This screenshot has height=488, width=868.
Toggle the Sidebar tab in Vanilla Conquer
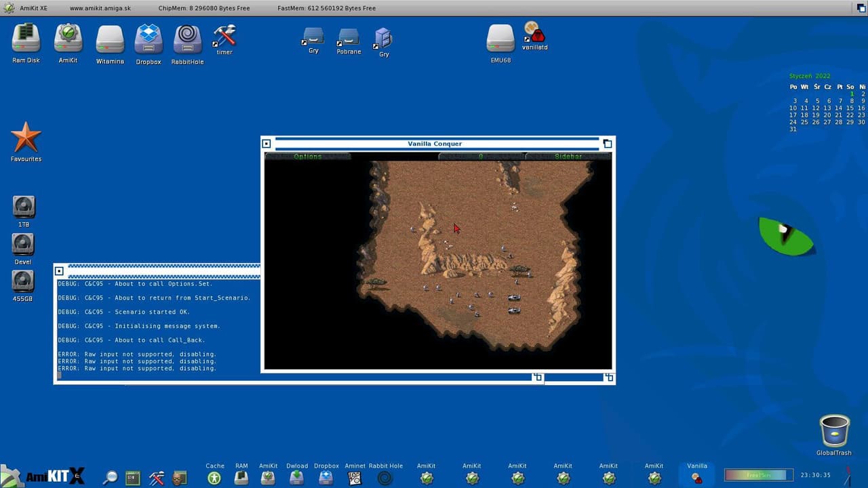[x=568, y=157]
